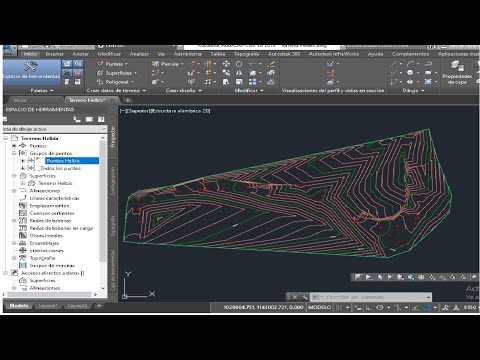Screen dimensions: 480x360
Task: Click the Cuencas vertientes node icon
Action: (x=23, y=213)
